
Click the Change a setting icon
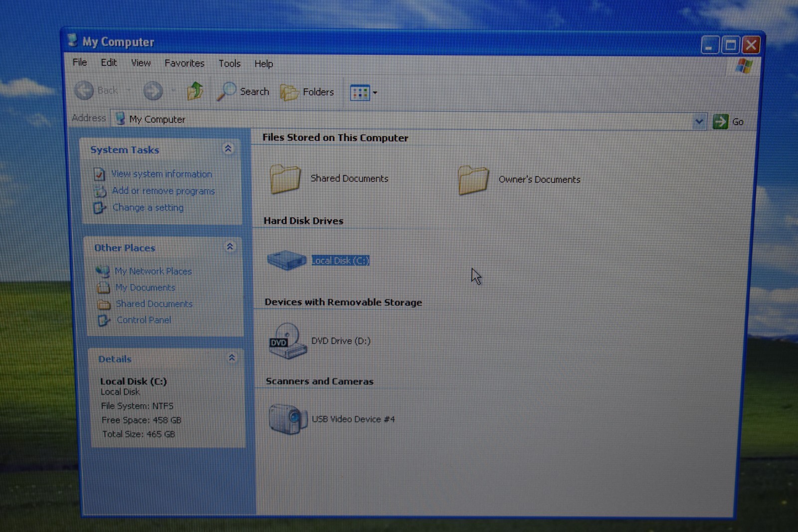pyautogui.click(x=100, y=207)
